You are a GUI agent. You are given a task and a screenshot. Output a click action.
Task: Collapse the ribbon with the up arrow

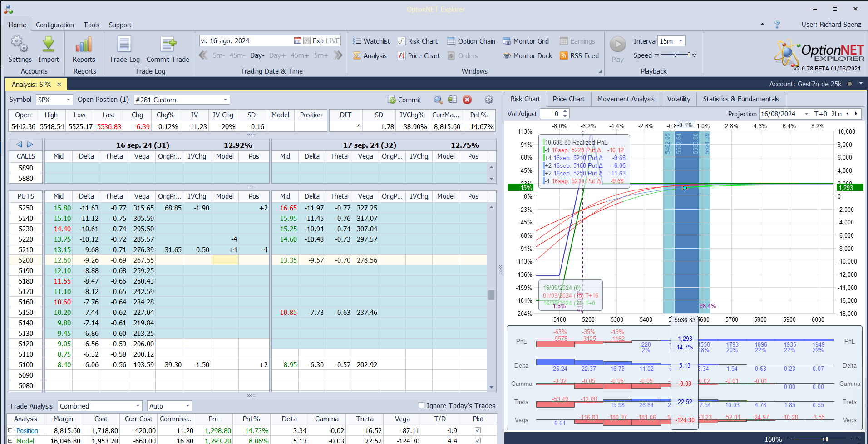click(x=762, y=25)
